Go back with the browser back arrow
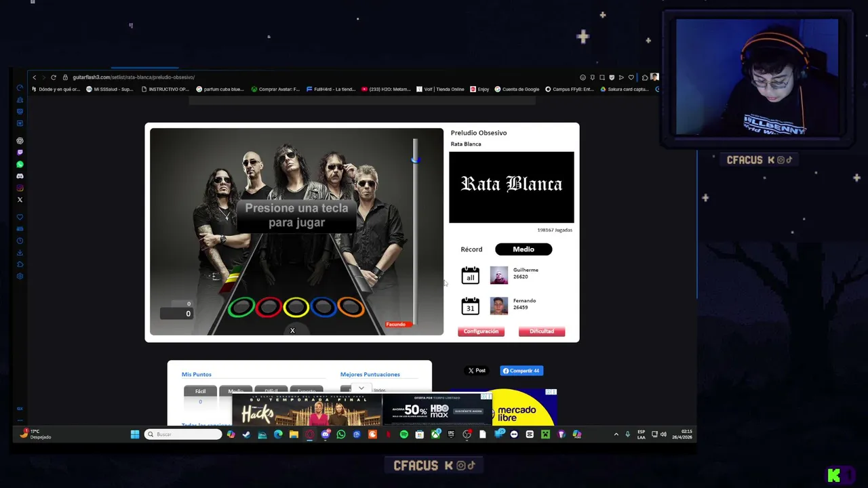 pyautogui.click(x=35, y=77)
